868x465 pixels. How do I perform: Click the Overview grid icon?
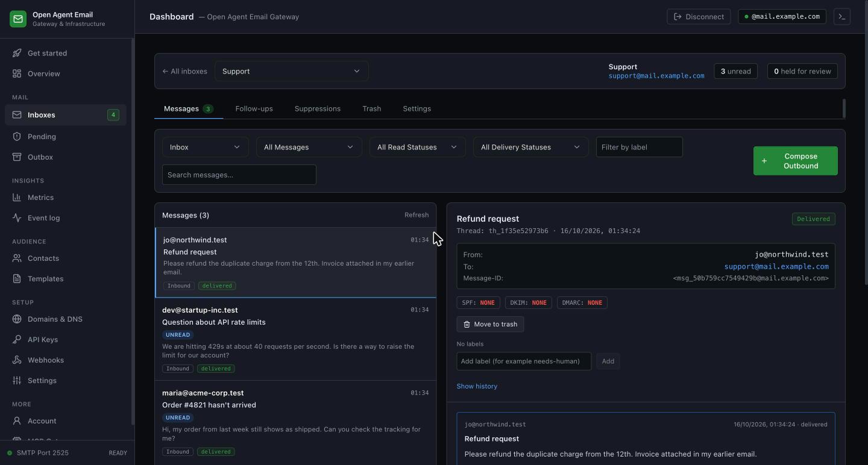(x=17, y=73)
